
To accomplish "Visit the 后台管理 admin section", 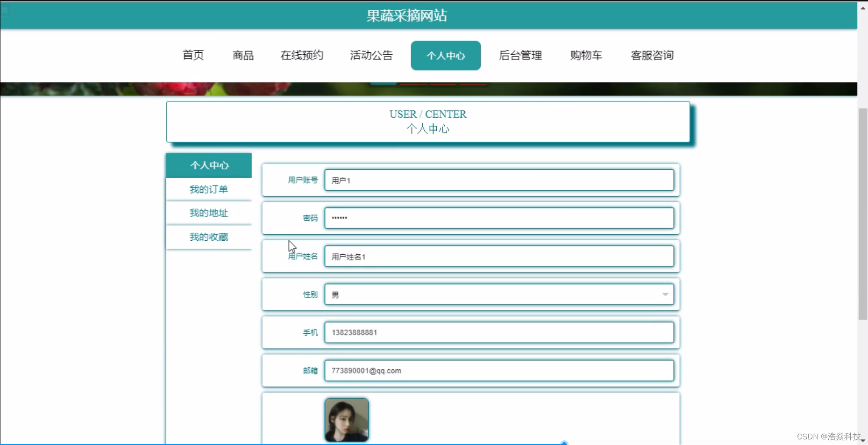I will click(520, 55).
